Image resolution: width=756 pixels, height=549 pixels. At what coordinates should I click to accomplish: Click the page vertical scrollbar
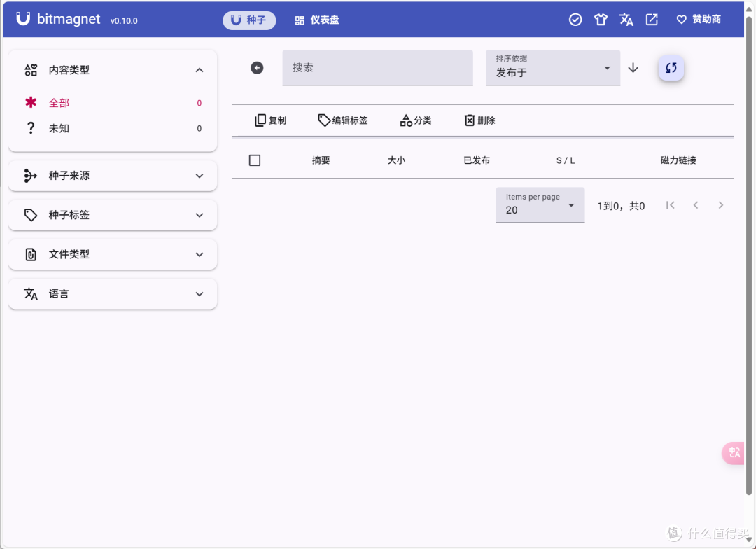(x=749, y=256)
